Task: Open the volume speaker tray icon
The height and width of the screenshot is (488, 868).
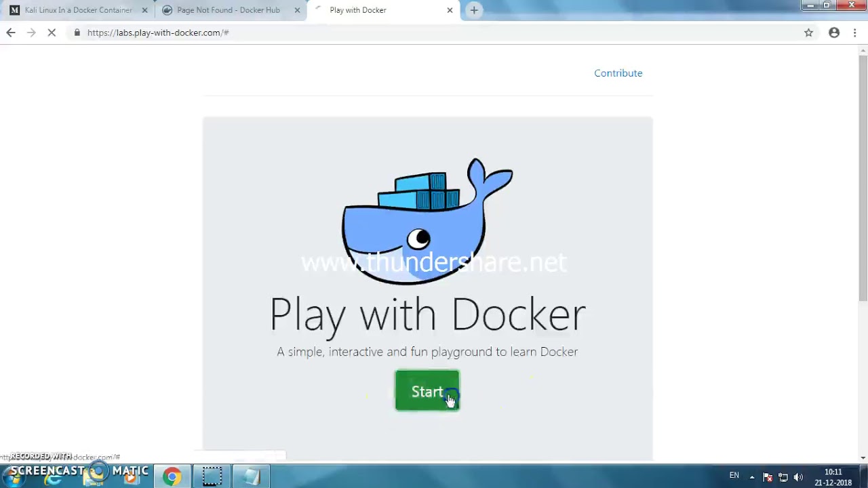Action: pos(798,477)
